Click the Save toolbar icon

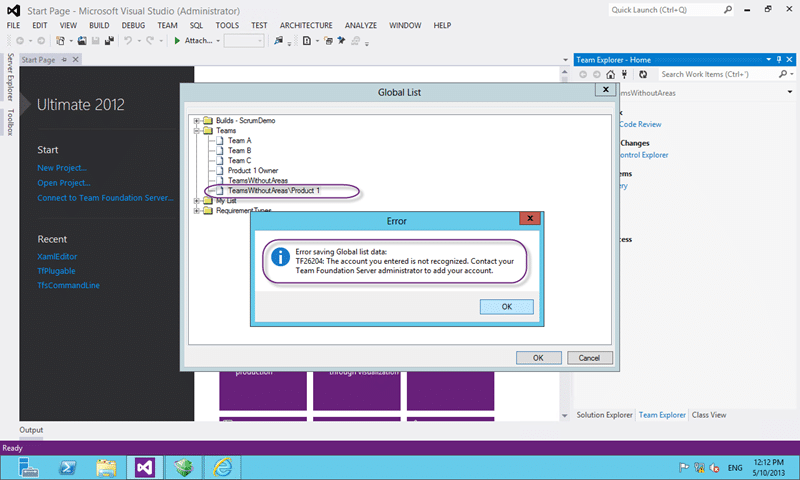click(x=95, y=41)
